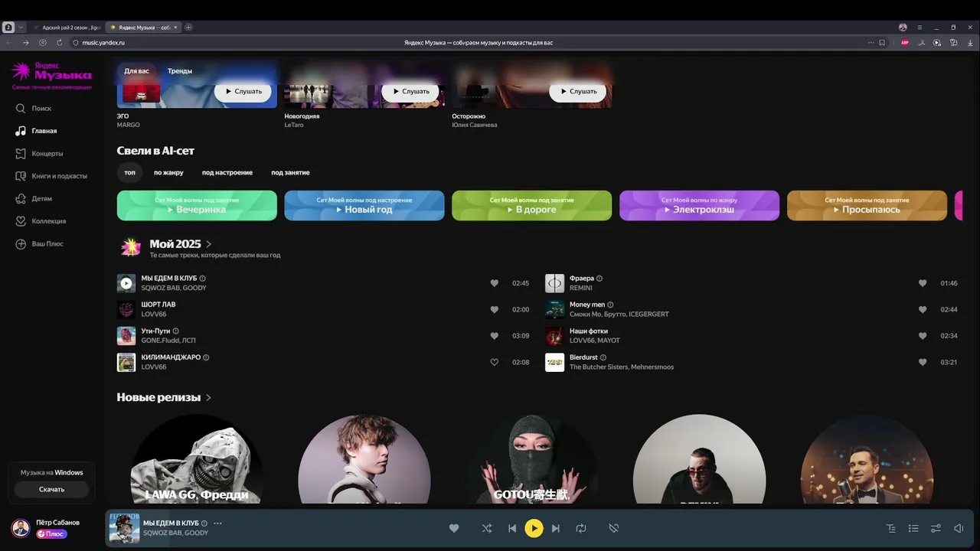Expand the Мой 2025 section chevron
The height and width of the screenshot is (551, 980).
[x=209, y=244]
